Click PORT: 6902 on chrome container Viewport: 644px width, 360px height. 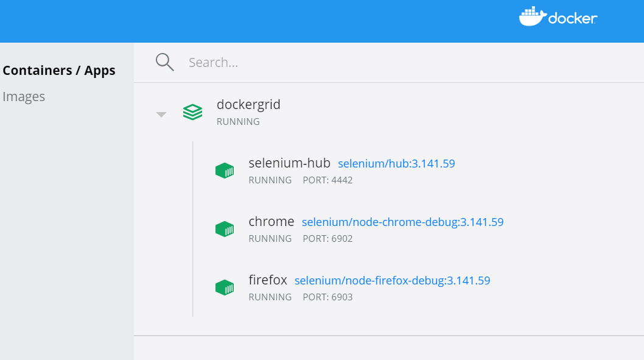[327, 239]
